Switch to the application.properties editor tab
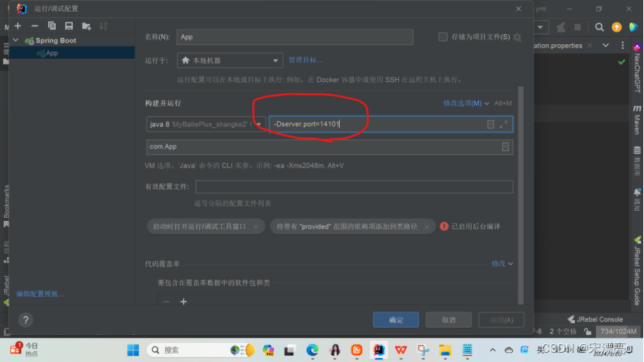Image resolution: width=644 pixels, height=362 pixels. click(x=559, y=46)
